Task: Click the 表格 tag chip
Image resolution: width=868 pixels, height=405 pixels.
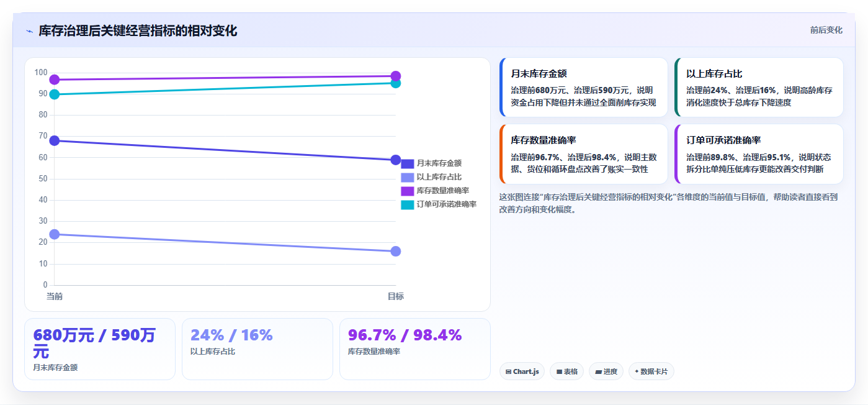Action: click(x=566, y=371)
